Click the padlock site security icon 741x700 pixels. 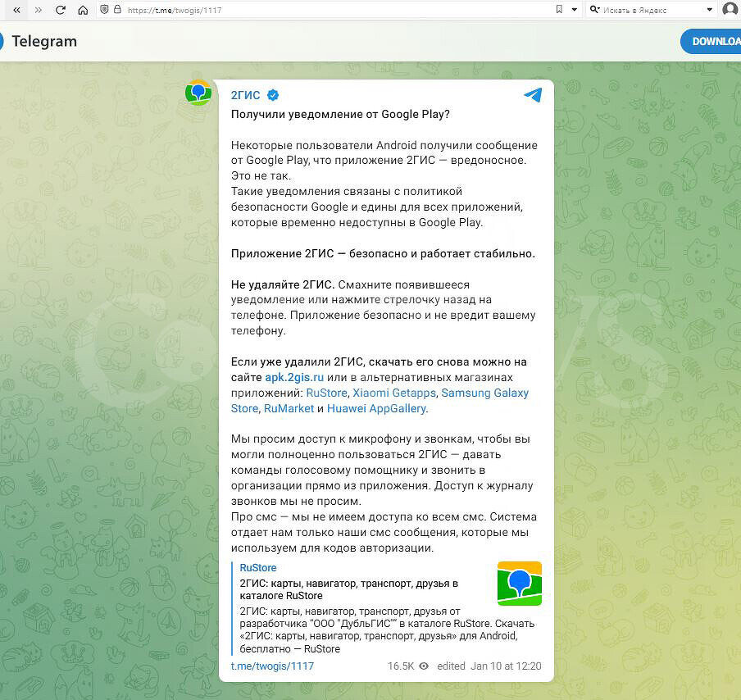tap(117, 10)
